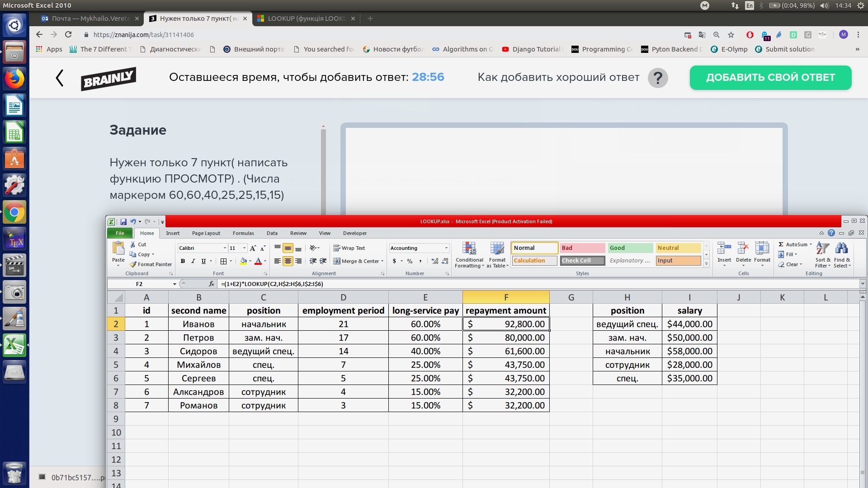
Task: Switch to the Page Layout tab
Action: point(206,233)
